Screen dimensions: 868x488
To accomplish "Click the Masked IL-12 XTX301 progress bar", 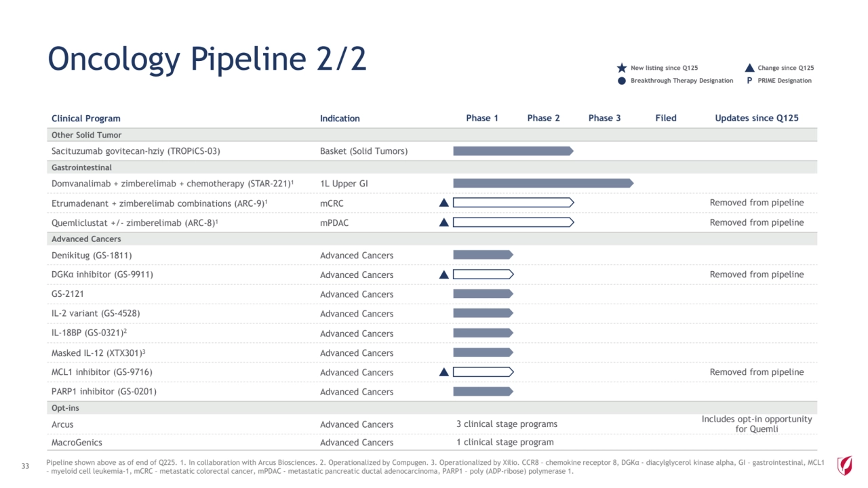I will (483, 352).
